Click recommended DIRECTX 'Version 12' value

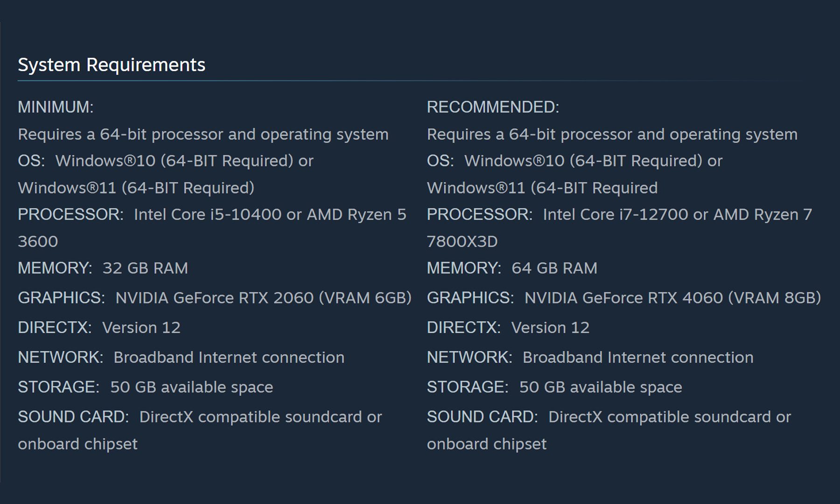tap(551, 328)
